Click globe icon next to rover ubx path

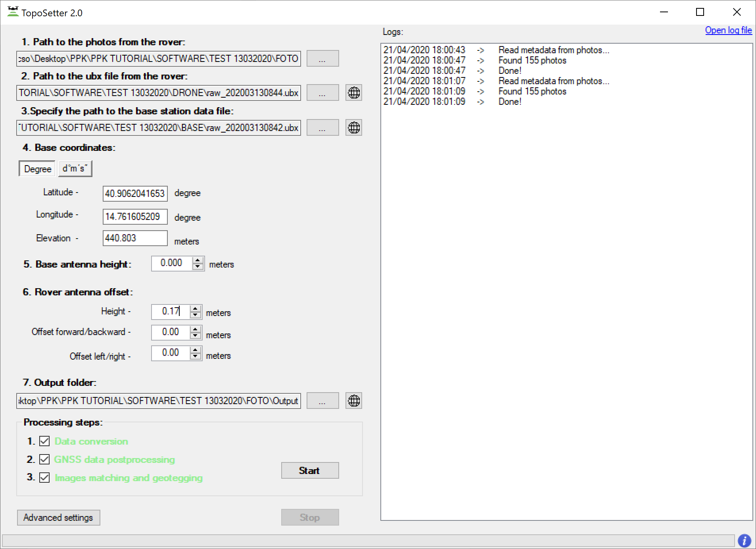pyautogui.click(x=353, y=93)
